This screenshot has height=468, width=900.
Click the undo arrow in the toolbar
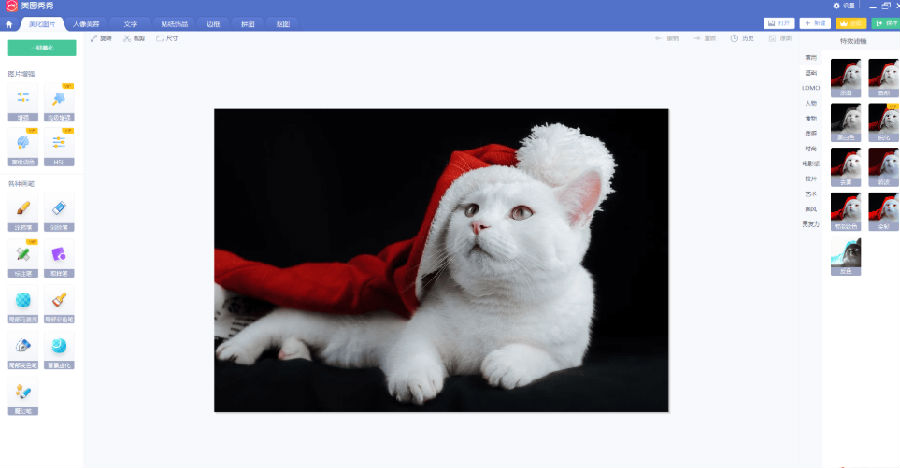click(667, 38)
